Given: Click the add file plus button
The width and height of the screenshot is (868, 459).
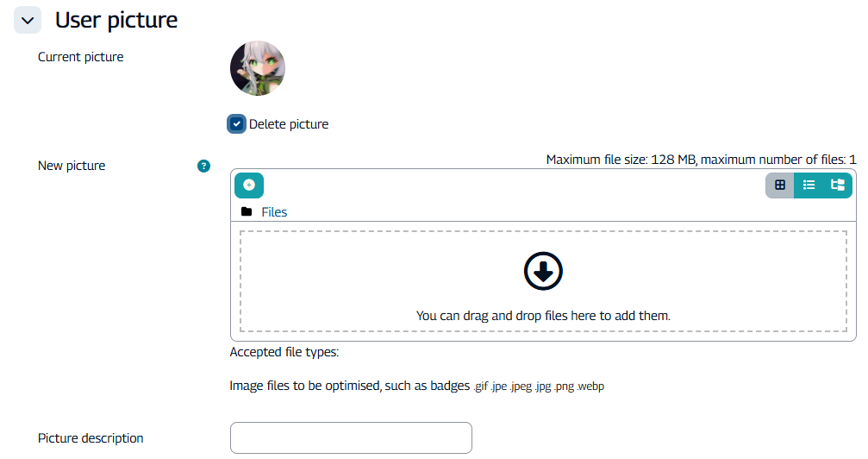Looking at the screenshot, I should point(249,185).
